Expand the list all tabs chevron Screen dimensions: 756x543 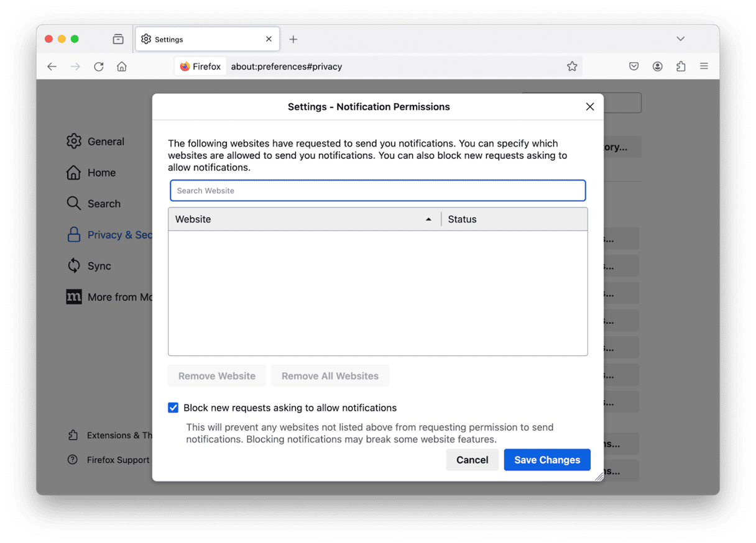point(680,39)
